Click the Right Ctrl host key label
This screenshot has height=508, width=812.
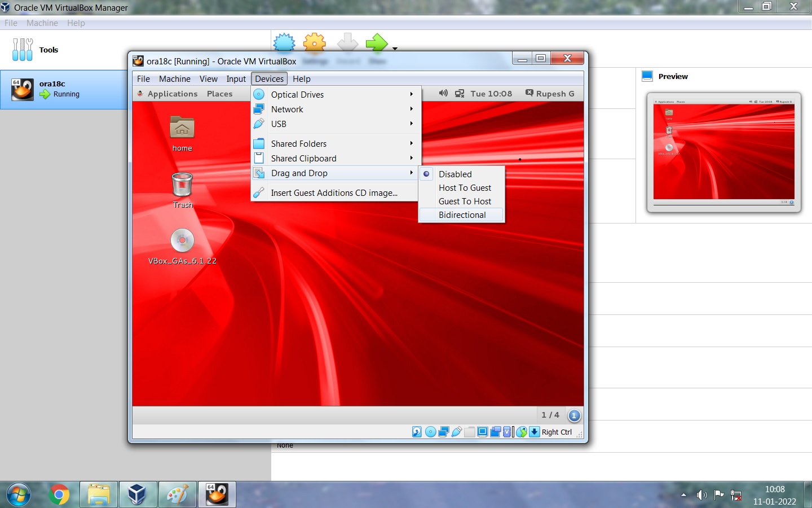[x=557, y=432]
